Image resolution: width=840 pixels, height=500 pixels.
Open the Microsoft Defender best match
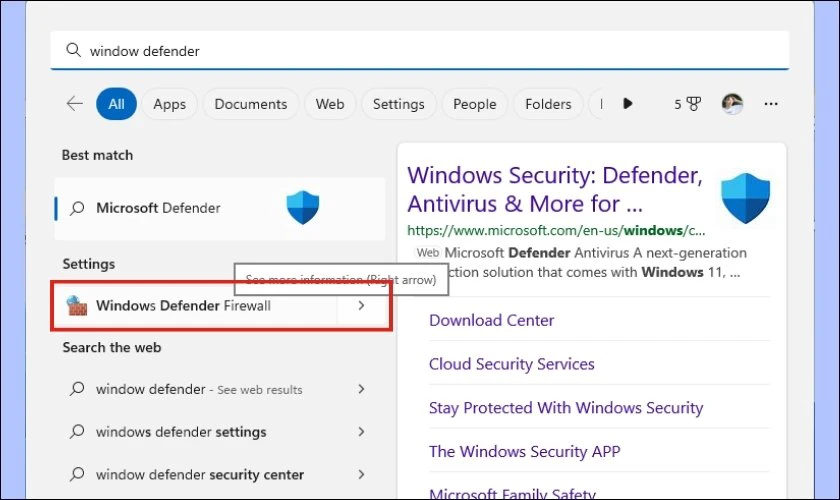coord(220,208)
